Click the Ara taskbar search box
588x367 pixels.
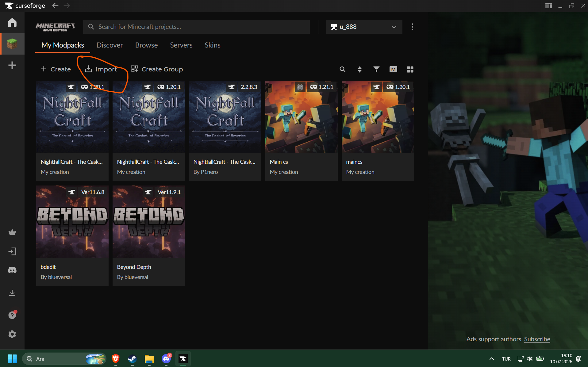(x=64, y=358)
